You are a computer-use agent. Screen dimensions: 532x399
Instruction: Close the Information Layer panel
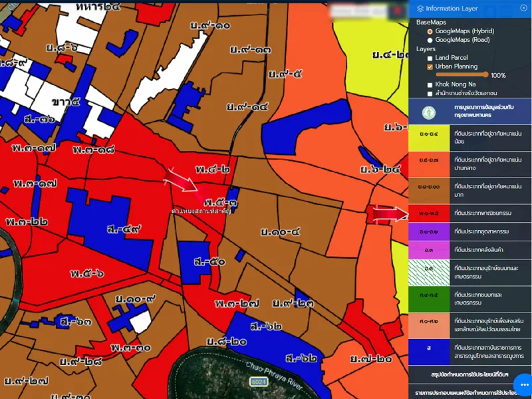tap(523, 8)
